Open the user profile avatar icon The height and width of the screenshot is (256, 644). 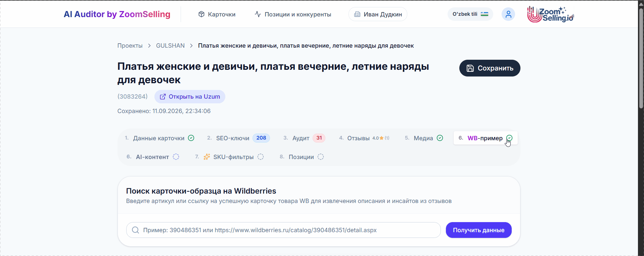click(508, 14)
